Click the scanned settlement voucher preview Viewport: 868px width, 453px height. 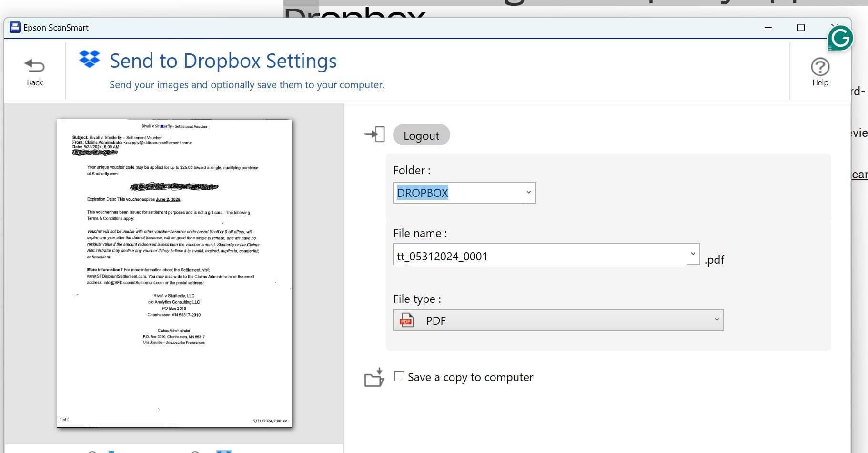point(174,273)
